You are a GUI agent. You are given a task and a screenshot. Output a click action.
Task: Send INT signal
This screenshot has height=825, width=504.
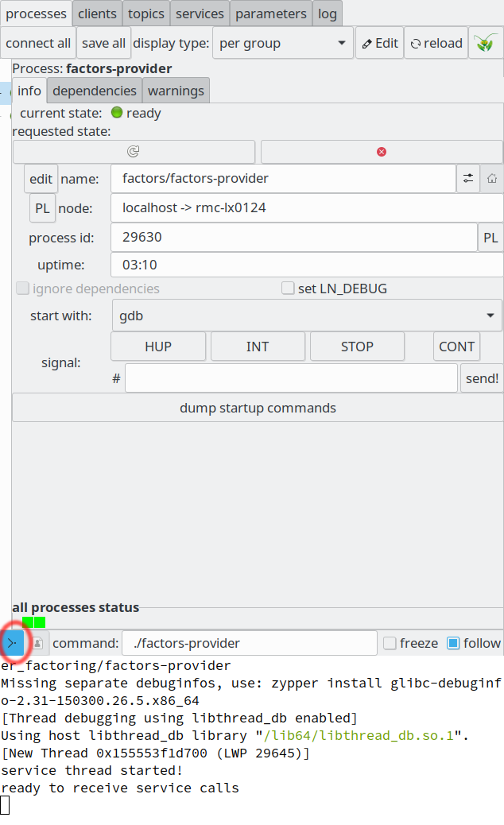tap(258, 347)
